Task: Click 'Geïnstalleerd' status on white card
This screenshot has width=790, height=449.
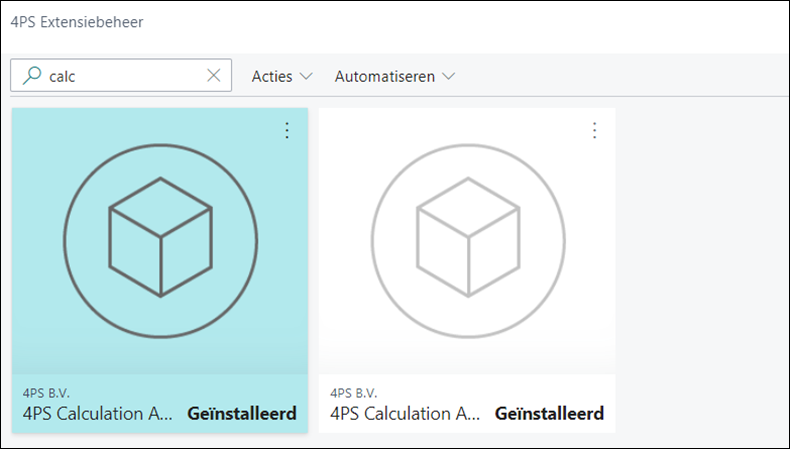Action: coord(549,414)
